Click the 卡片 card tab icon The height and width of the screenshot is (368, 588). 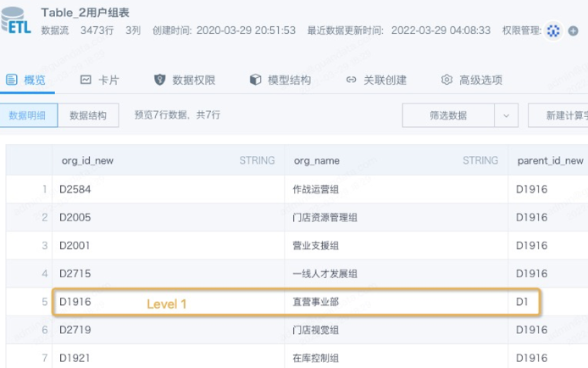pos(86,80)
